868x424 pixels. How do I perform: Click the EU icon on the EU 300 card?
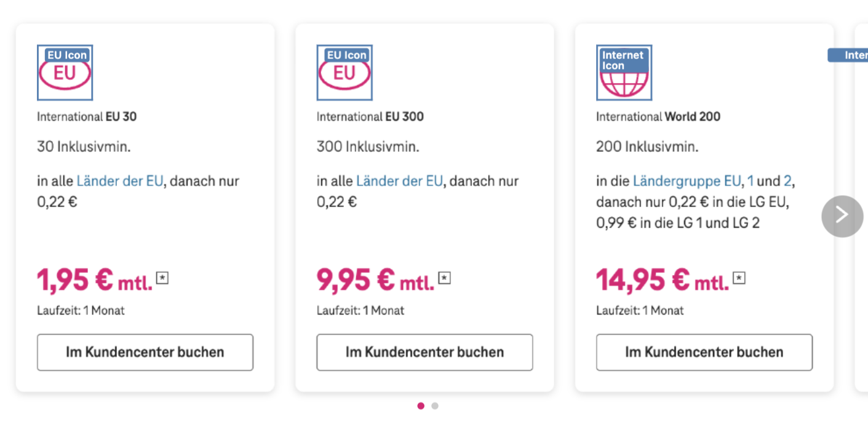[x=344, y=73]
